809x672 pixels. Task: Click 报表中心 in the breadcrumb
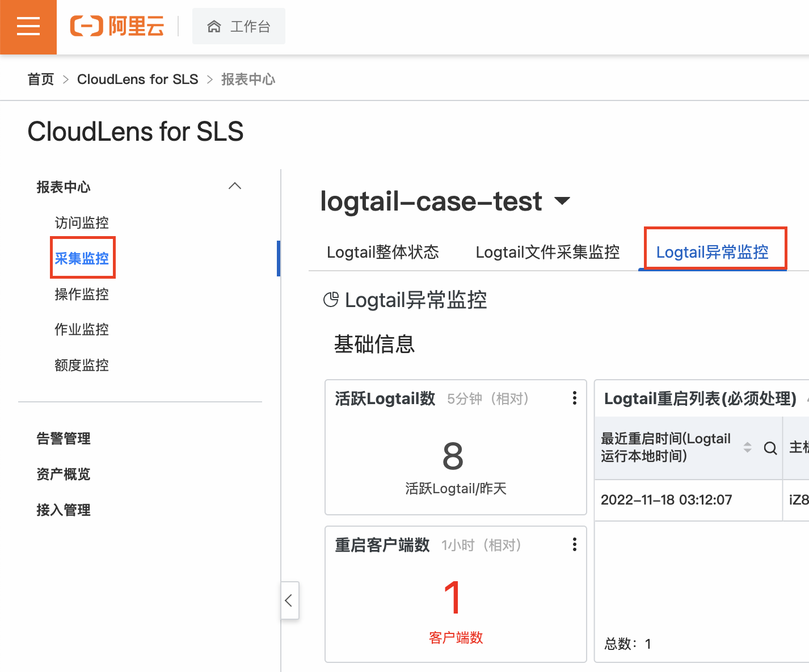[x=248, y=79]
